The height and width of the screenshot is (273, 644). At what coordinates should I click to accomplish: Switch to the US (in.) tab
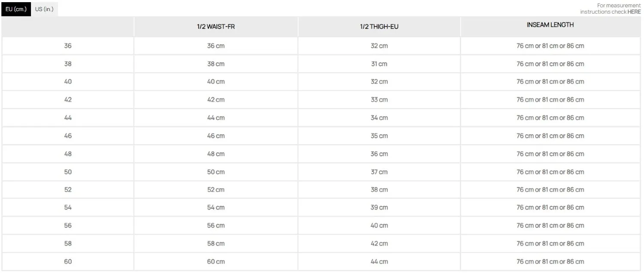point(44,9)
